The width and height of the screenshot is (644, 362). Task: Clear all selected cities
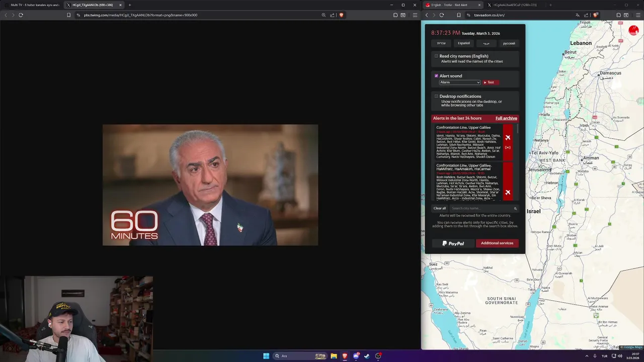440,208
